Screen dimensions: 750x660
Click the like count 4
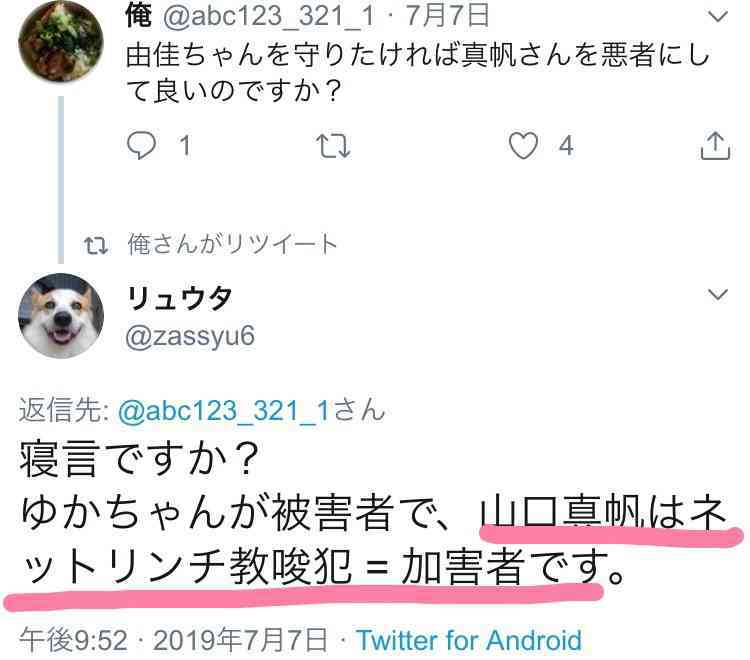pyautogui.click(x=566, y=145)
